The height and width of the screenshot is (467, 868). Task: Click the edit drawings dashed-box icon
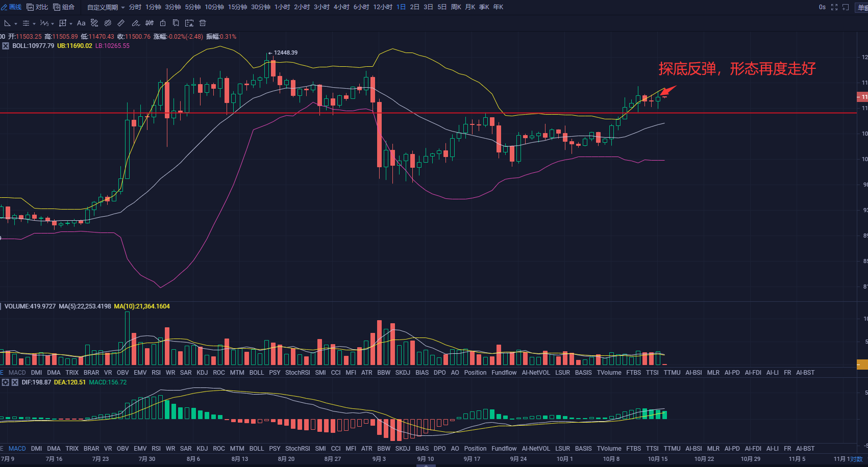189,23
